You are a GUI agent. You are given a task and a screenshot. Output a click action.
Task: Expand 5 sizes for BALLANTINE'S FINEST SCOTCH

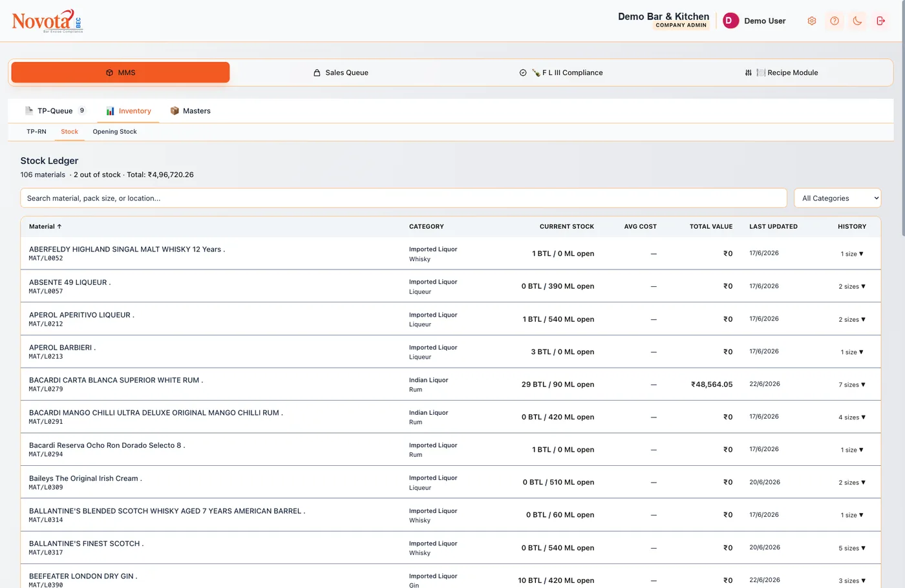coord(852,548)
